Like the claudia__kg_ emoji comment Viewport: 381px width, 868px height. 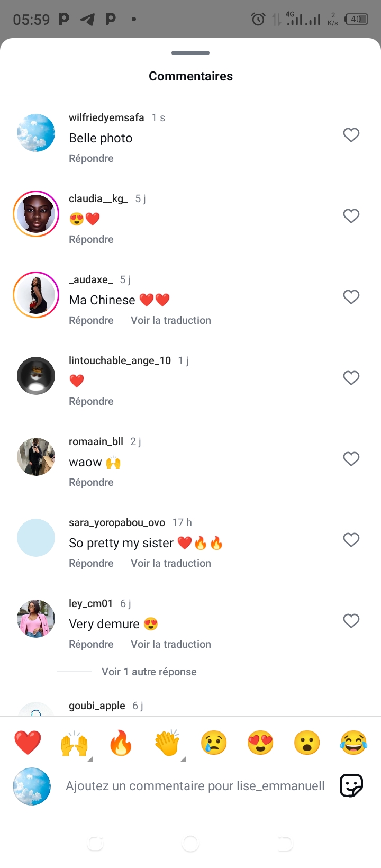[351, 216]
